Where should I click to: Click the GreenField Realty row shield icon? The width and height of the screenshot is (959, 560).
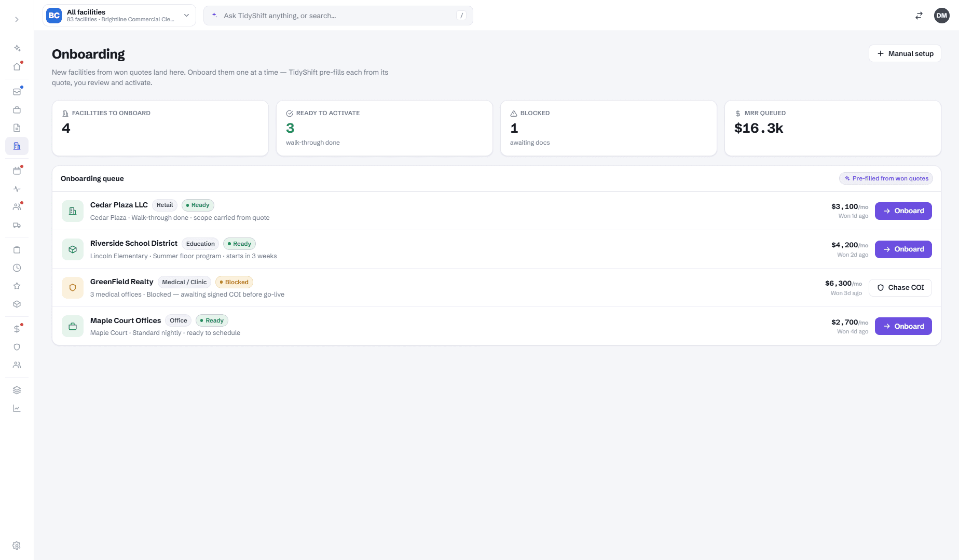[73, 288]
